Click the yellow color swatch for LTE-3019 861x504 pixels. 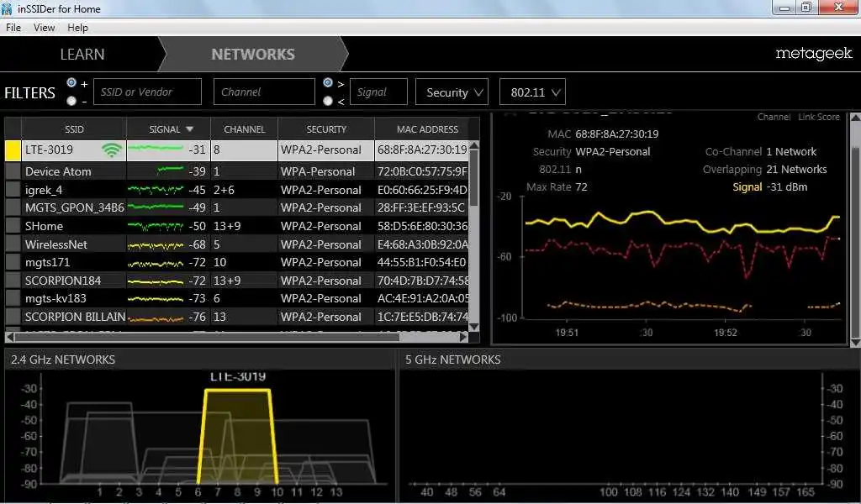click(x=13, y=150)
